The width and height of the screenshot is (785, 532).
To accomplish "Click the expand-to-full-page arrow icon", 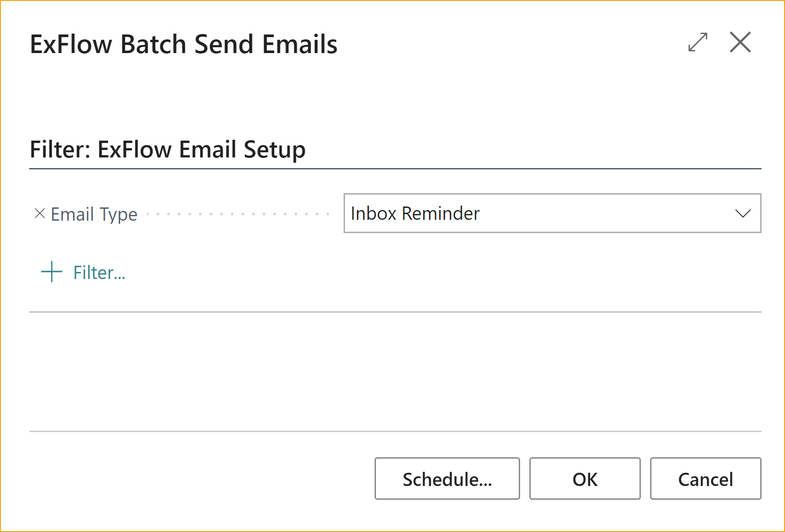I will (x=698, y=42).
